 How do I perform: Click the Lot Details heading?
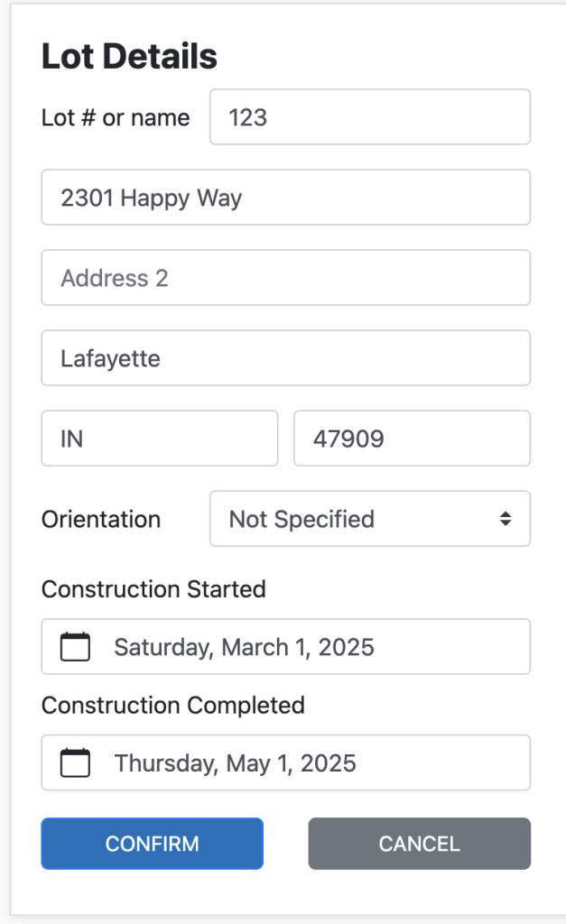(129, 56)
